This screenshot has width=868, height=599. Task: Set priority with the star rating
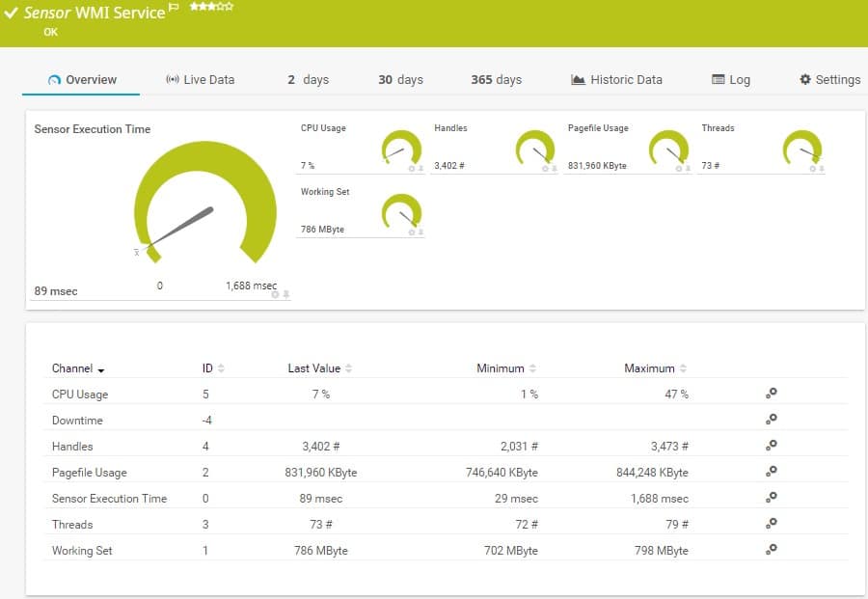pyautogui.click(x=211, y=7)
